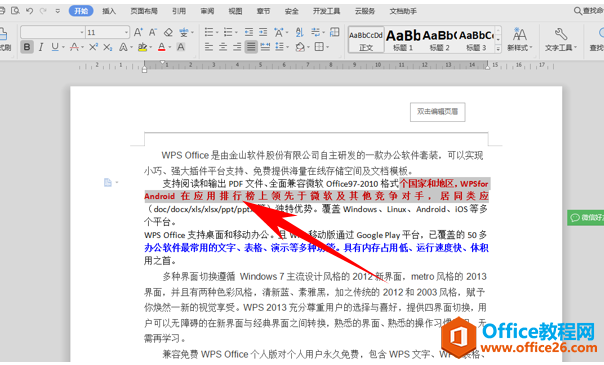Click the search command magnifier icon
Screen dimensions: 604x365
pyautogui.click(x=578, y=11)
